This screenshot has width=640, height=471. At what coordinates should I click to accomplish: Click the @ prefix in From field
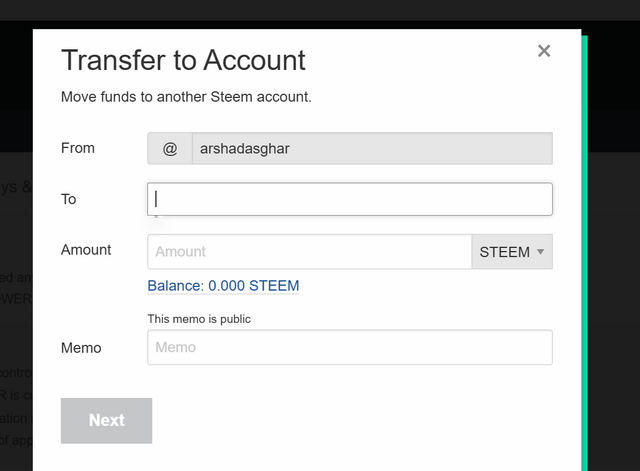pos(170,149)
